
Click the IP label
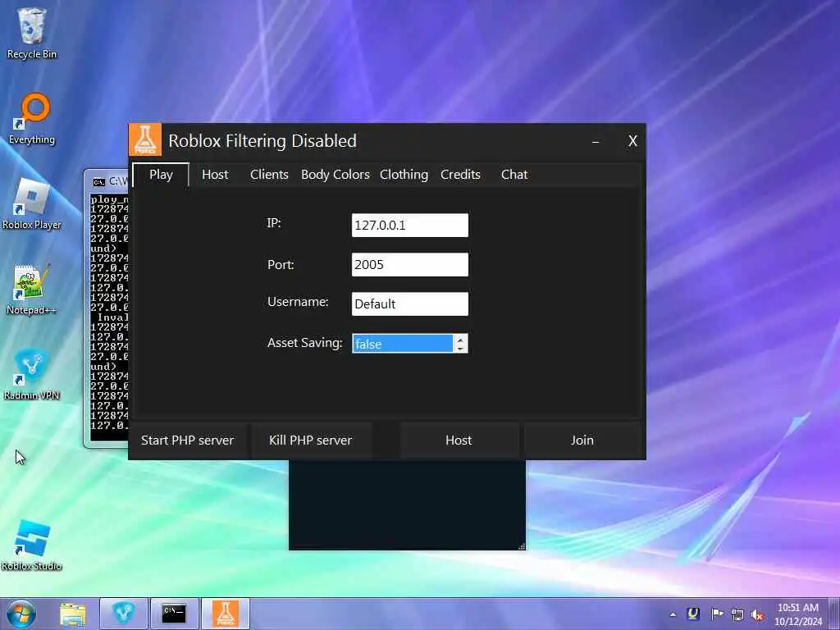pos(274,223)
